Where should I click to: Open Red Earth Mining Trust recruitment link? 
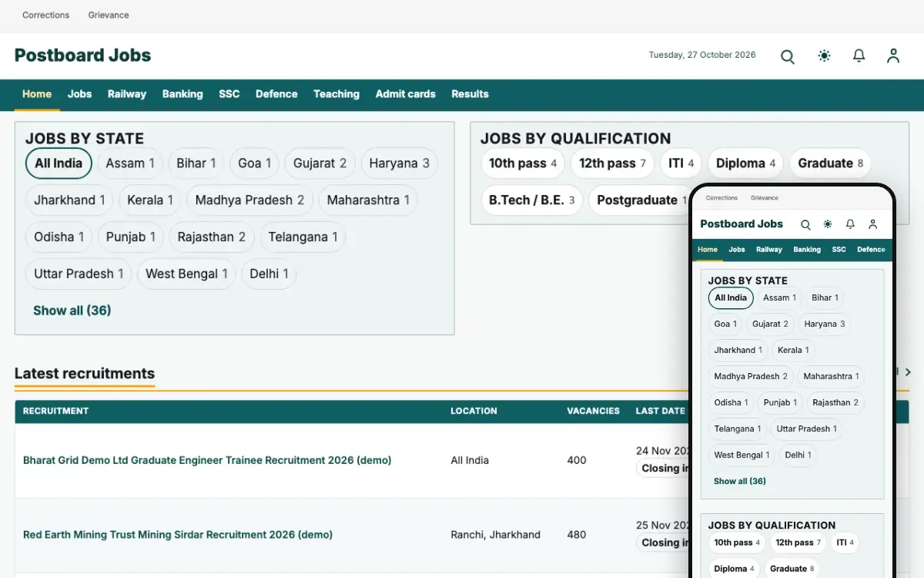(x=178, y=535)
